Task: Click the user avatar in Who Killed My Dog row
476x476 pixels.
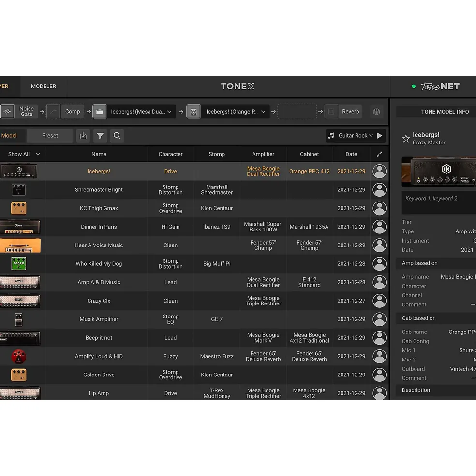Action: (380, 264)
